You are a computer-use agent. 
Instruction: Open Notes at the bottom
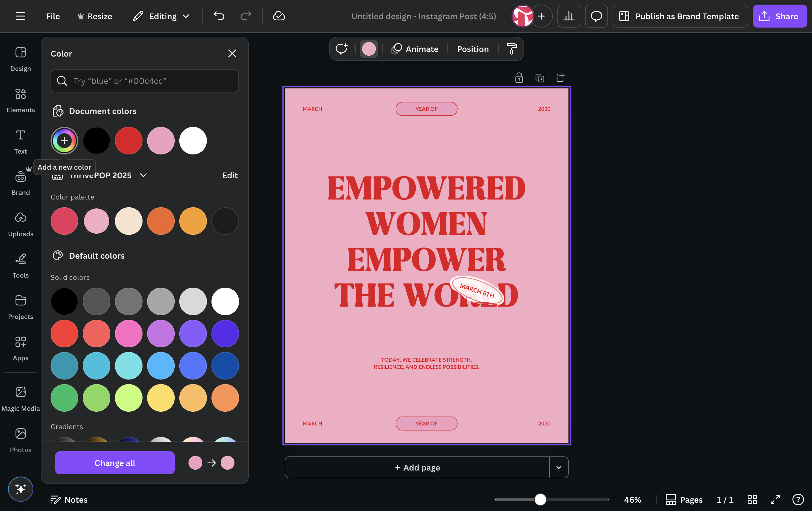click(69, 499)
